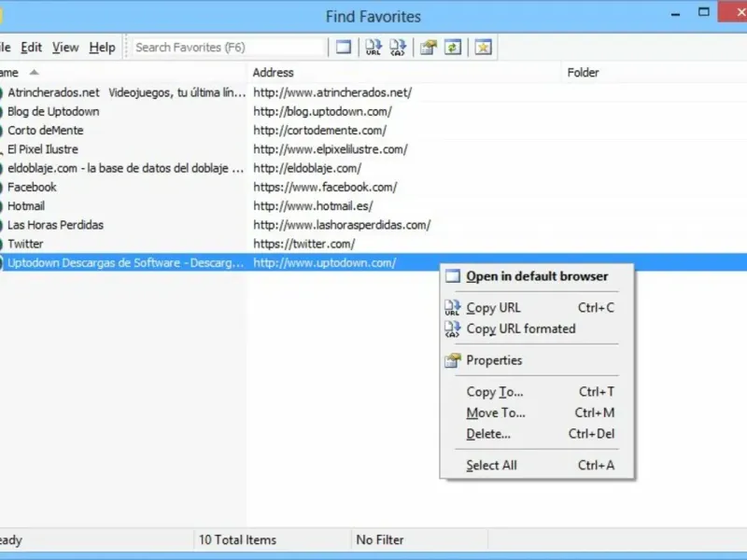Viewport: 747px width, 560px height.
Task: Click the https://www.facebook.com/ address
Action: 325,188
